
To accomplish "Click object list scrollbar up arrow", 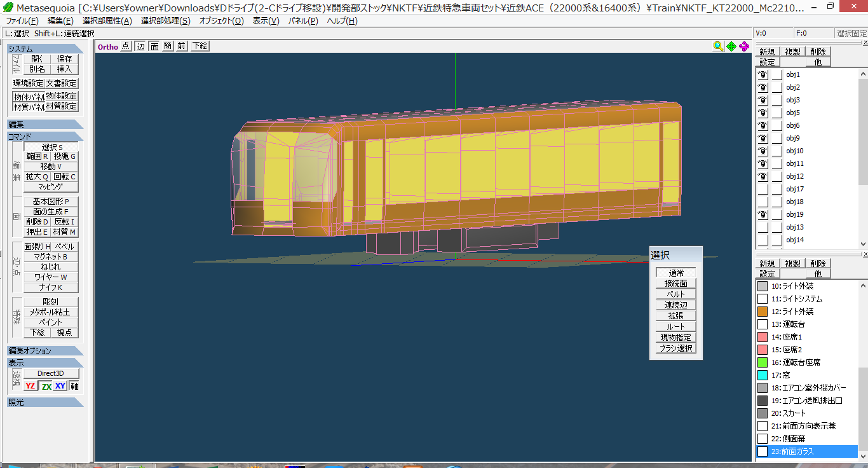I will (862, 73).
